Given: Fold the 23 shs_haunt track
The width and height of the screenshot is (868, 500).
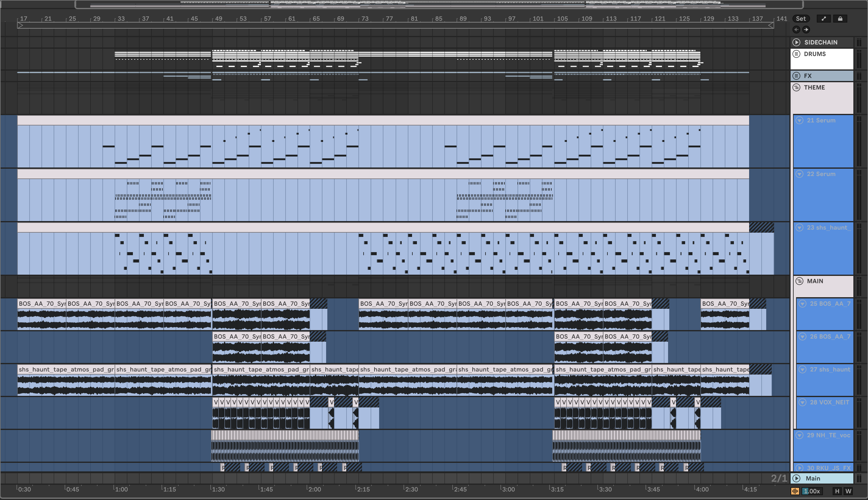Looking at the screenshot, I should (x=800, y=228).
